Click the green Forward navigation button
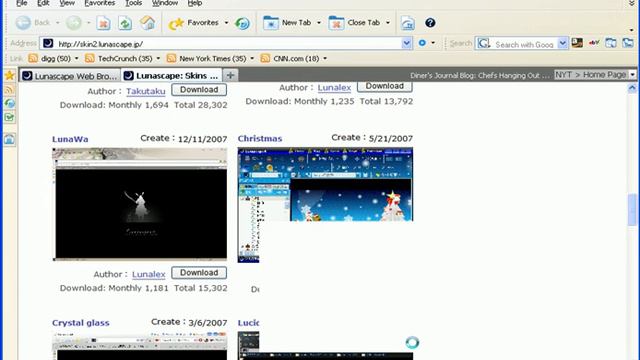Screen dimensions: 640x360 (74, 23)
